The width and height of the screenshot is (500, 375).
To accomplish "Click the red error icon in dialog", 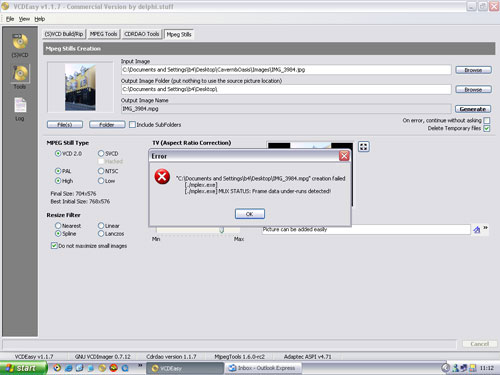I will [162, 177].
